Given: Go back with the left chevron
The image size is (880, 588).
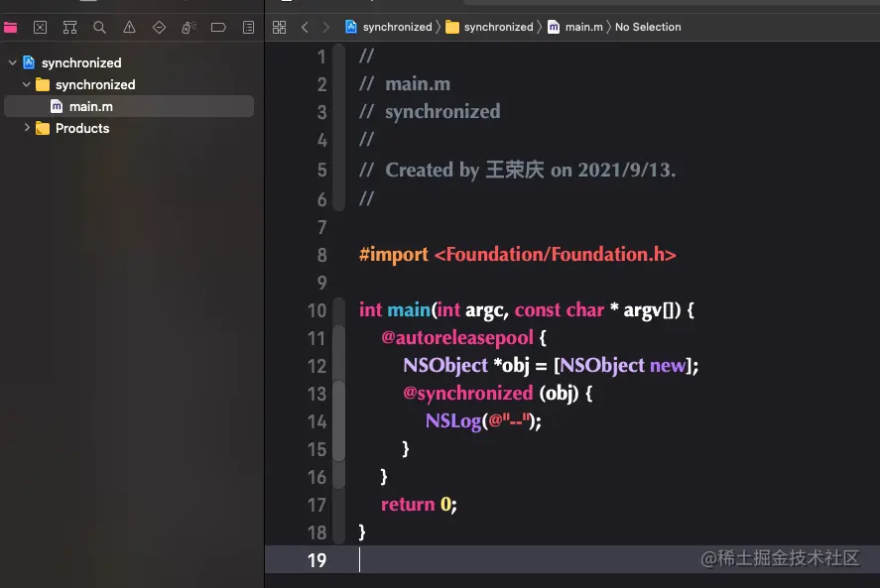Looking at the screenshot, I should click(305, 27).
